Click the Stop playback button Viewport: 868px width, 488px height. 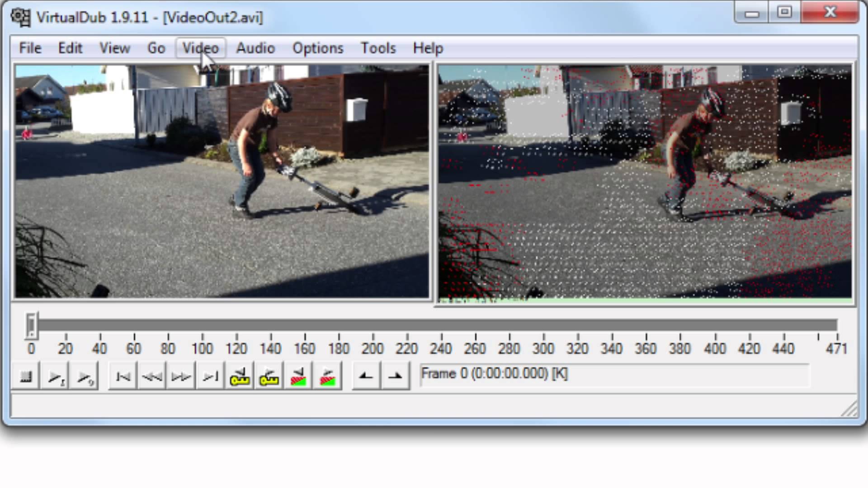tap(26, 376)
